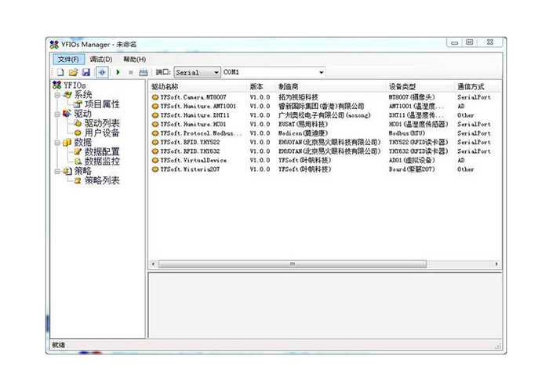Click driver icon of YFSoft.Humiture.DHT11 row
Image resolution: width=549 pixels, height=392 pixels.
pyautogui.click(x=155, y=115)
